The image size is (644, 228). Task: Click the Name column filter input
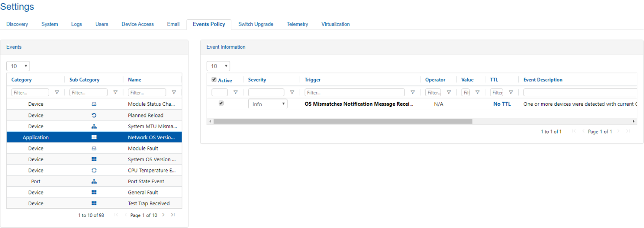click(147, 93)
